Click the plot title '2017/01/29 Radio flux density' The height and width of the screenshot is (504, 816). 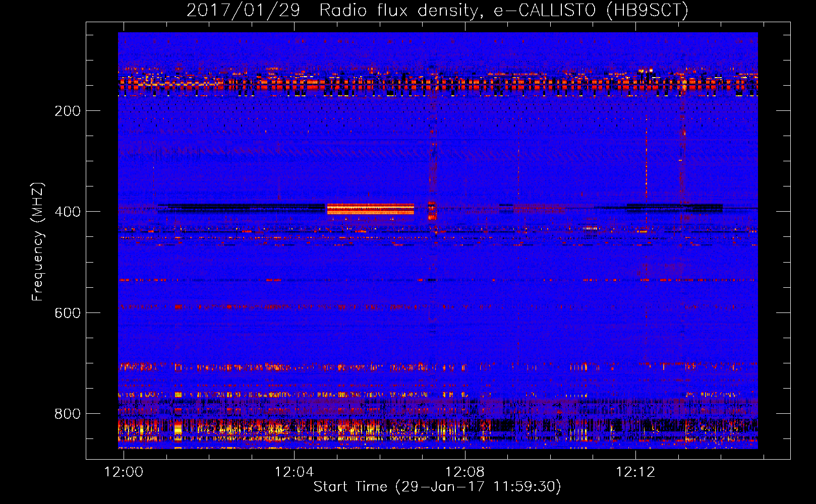click(437, 10)
